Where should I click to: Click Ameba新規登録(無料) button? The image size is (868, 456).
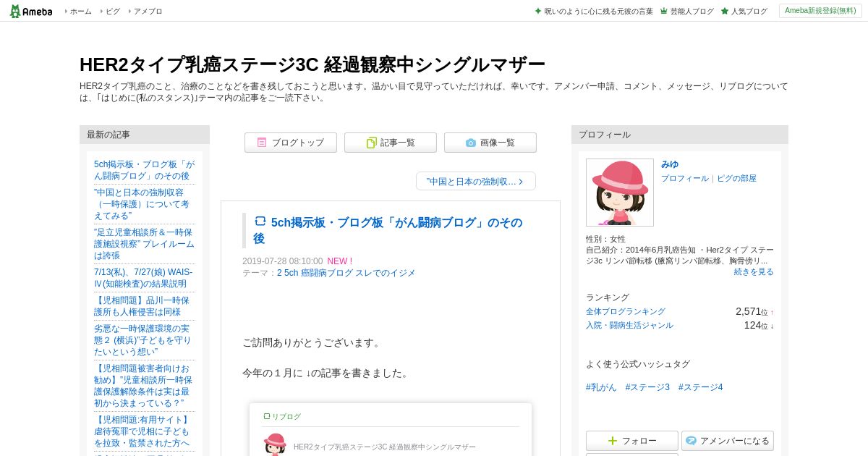(820, 11)
